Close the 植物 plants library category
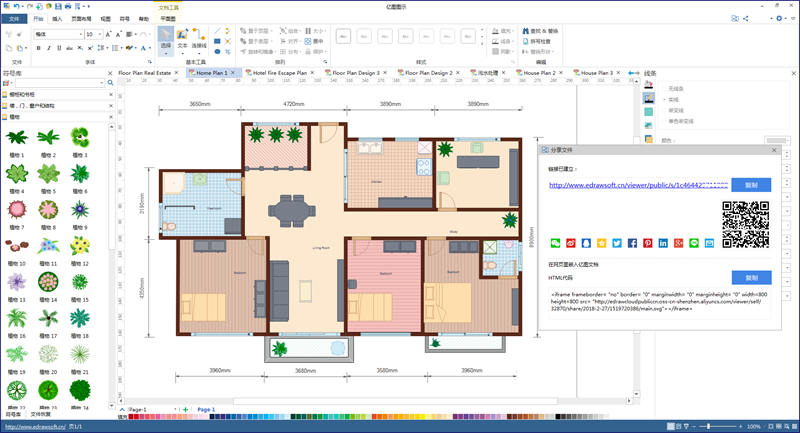The image size is (800, 433). tap(111, 117)
